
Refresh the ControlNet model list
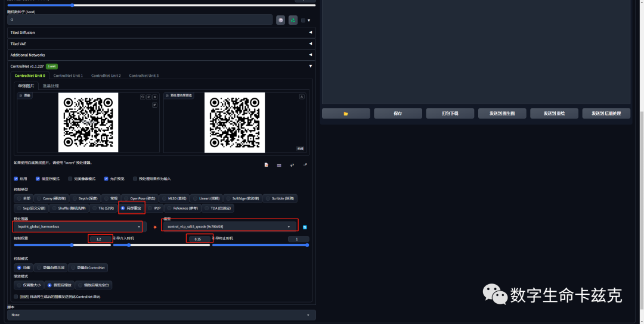[305, 227]
